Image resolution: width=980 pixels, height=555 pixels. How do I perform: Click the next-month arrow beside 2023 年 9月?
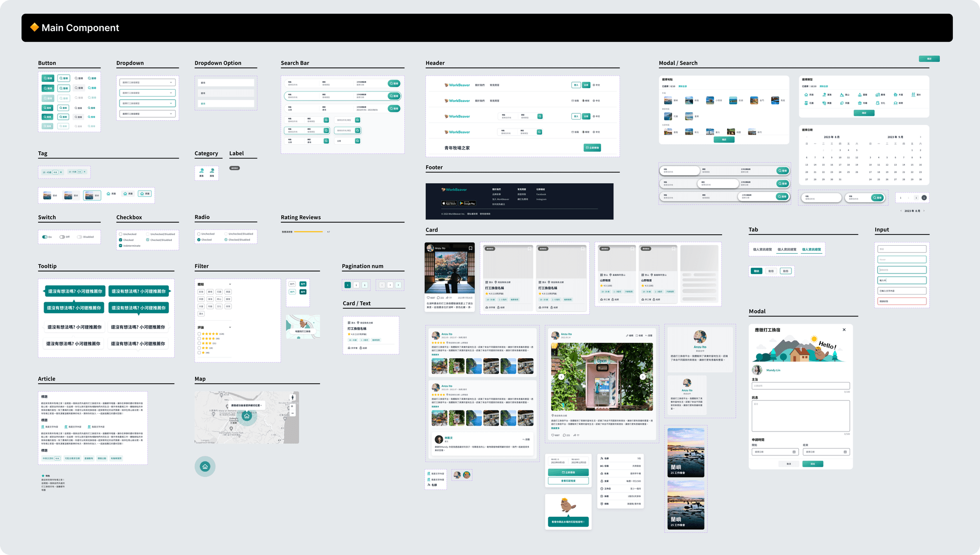[x=920, y=137]
